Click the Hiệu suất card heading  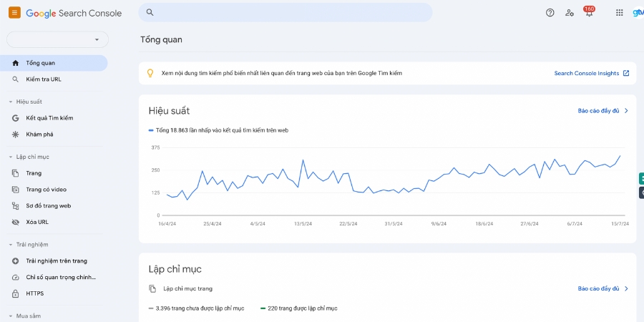(x=169, y=111)
